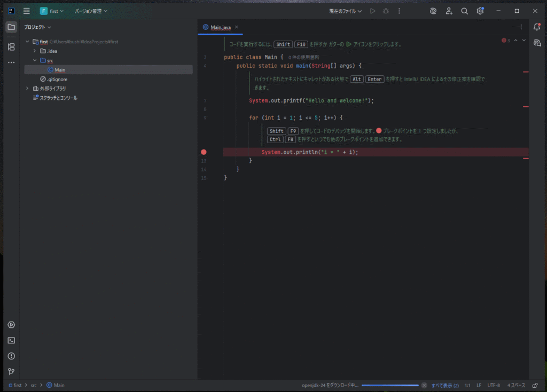Open the current file run configuration dropdown

[x=346, y=11]
